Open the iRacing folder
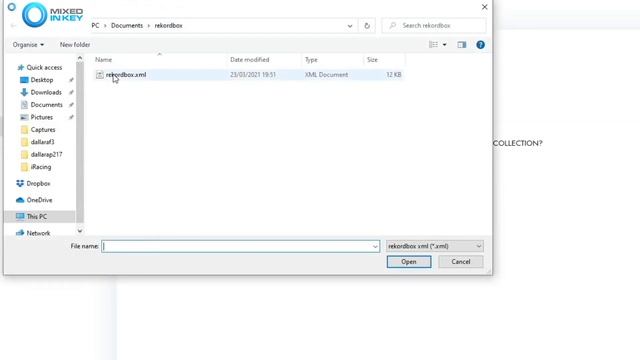The height and width of the screenshot is (360, 640). [41, 167]
